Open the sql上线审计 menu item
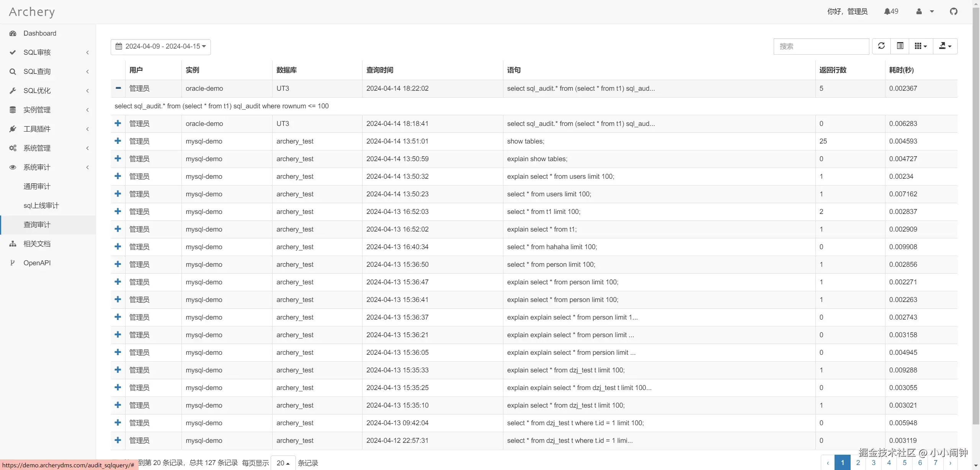980x470 pixels. click(41, 206)
